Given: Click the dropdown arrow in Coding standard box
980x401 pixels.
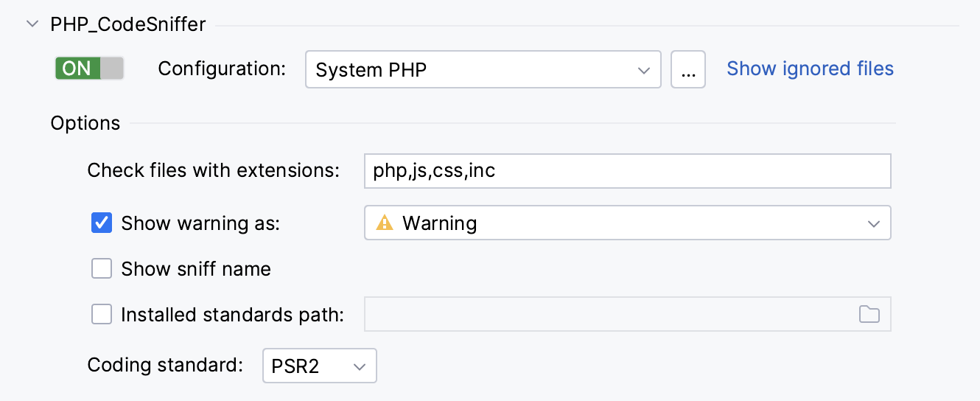Looking at the screenshot, I should click(x=360, y=366).
